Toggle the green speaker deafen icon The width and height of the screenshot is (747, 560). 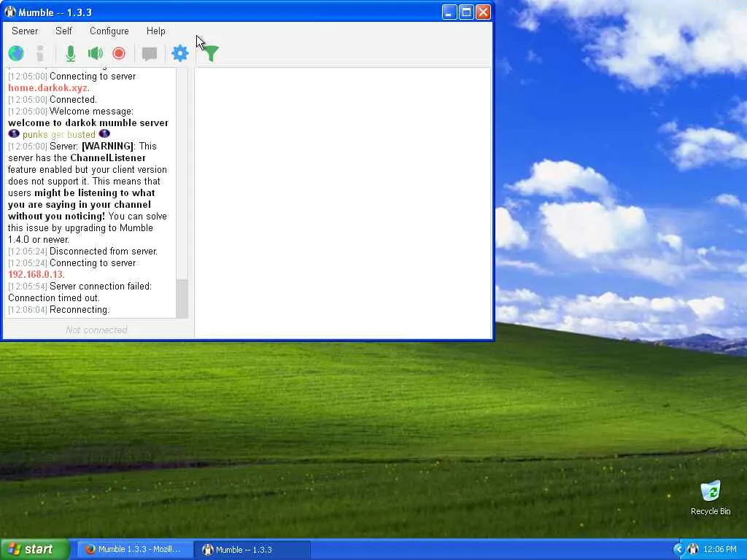pos(96,53)
